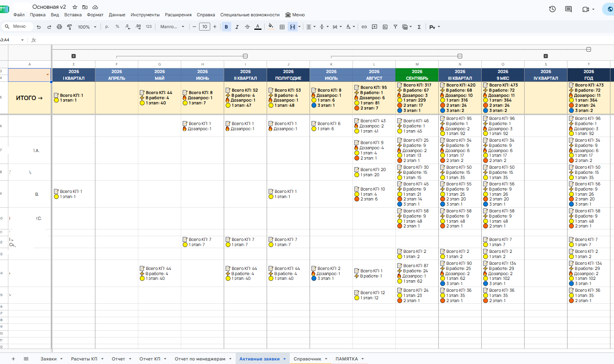614x364 pixels.
Task: Collapse column group above column I
Action: [245, 56]
